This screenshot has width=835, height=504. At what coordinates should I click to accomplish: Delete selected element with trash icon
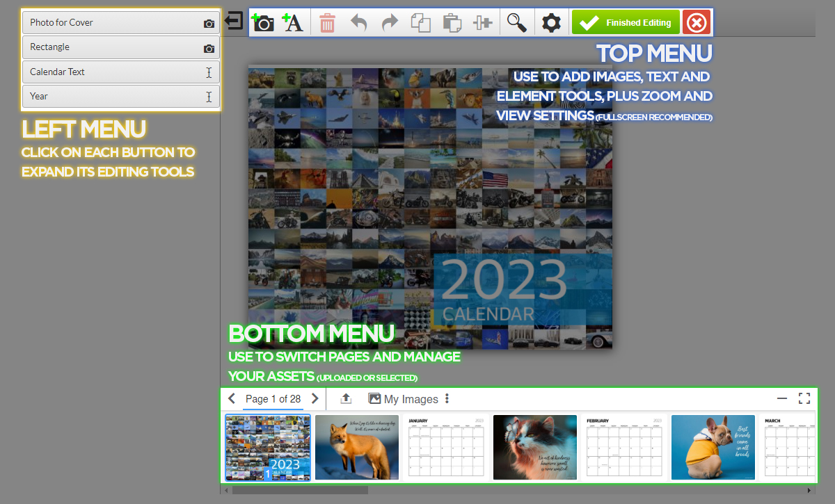(327, 23)
